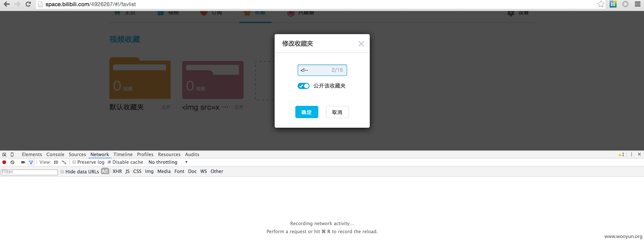The height and width of the screenshot is (242, 644).
Task: Click the 视频收藏 heading
Action: (x=124, y=39)
